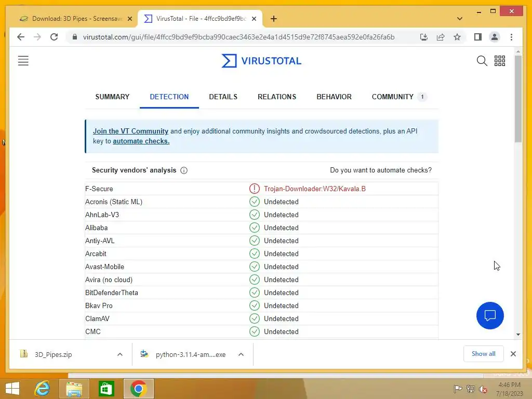
Task: Expand the 3D_Pipes.zip download options
Action: click(x=120, y=354)
